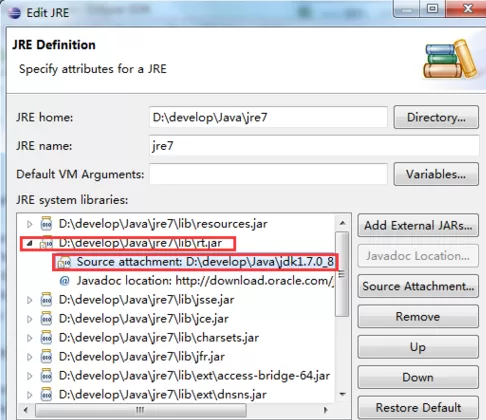Select the ext\dnsns.jar path row
This screenshot has height=420, width=486.
click(x=163, y=395)
